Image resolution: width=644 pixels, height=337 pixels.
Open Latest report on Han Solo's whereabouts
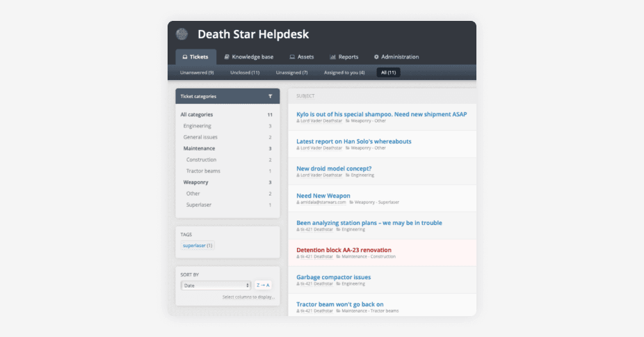click(353, 141)
